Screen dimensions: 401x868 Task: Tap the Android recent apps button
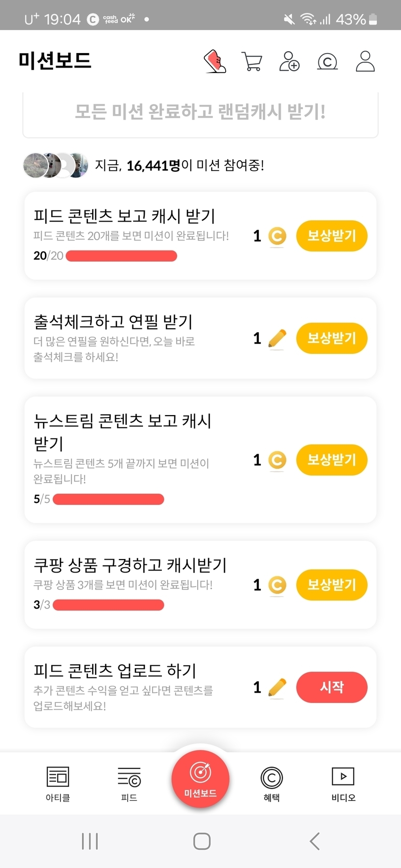point(90,841)
